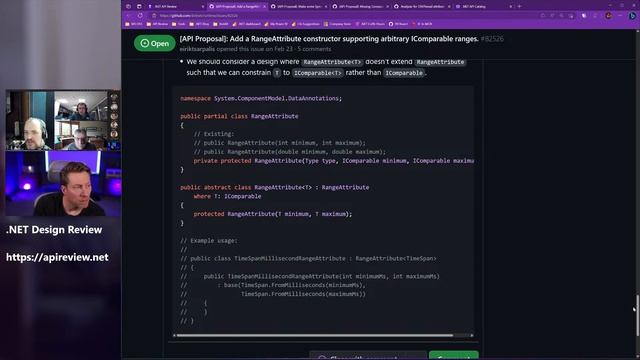Screen dimensions: 640x360
Task: Open the Company News bookmark
Action: coord(338,24)
